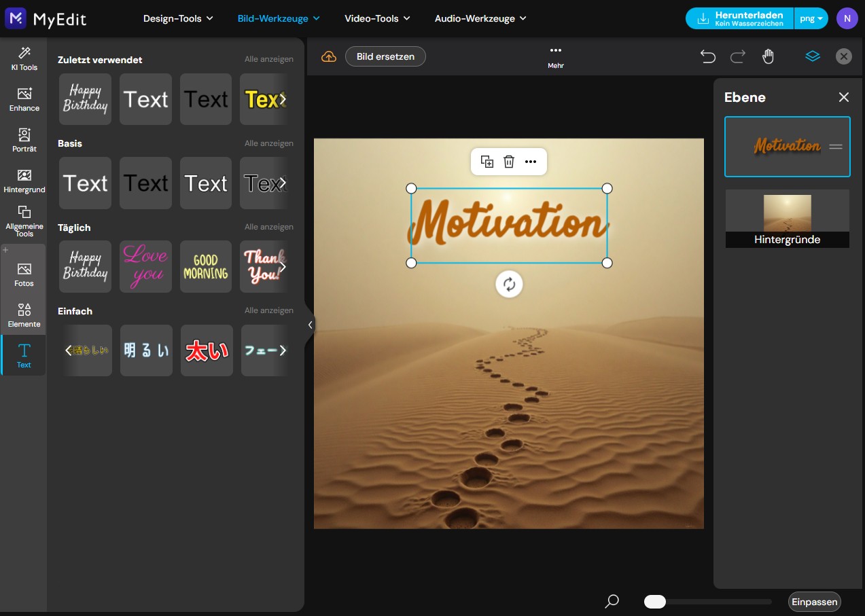Click the magnifier zoom icon
The width and height of the screenshot is (865, 616).
point(612,601)
